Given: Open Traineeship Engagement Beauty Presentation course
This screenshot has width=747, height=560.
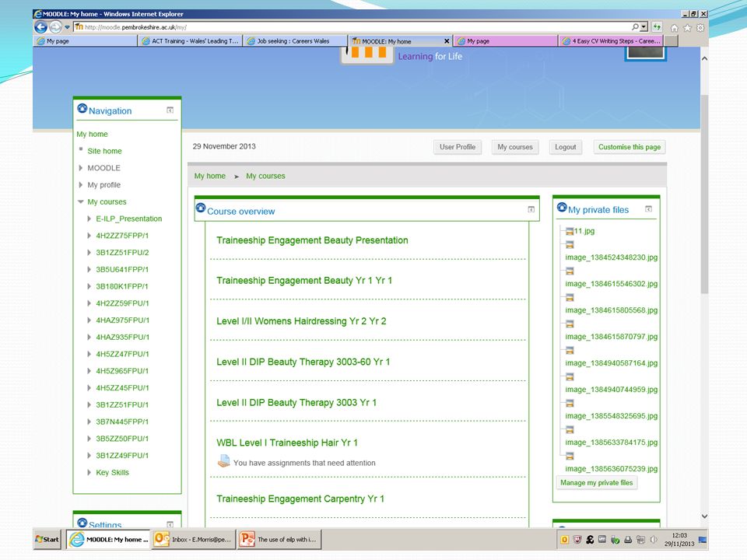Looking at the screenshot, I should click(312, 240).
